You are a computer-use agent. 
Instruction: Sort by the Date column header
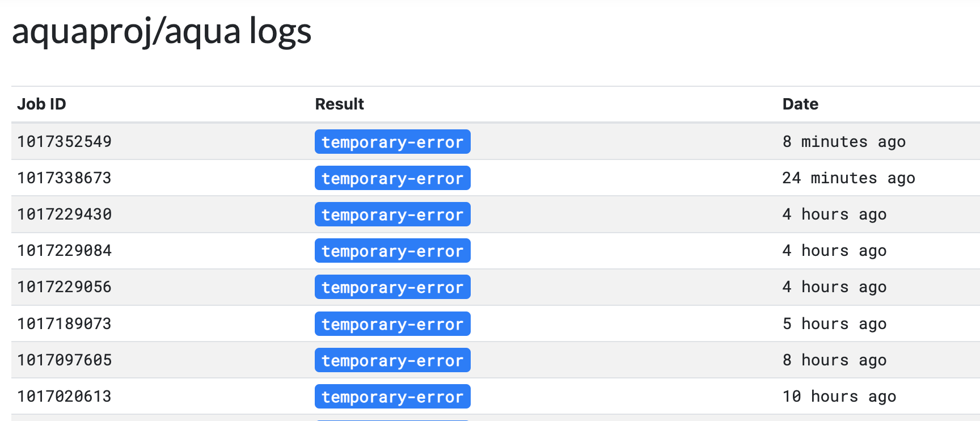pos(800,104)
